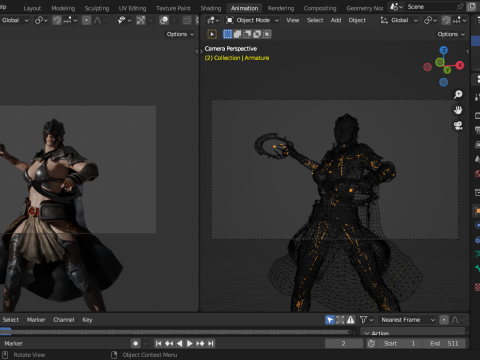This screenshot has width=480, height=360.
Task: Click the Pan view hand icon
Action: point(458,110)
